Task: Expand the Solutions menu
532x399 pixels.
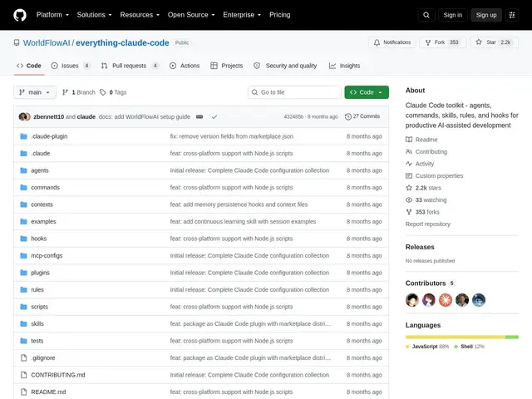Action: [x=94, y=15]
